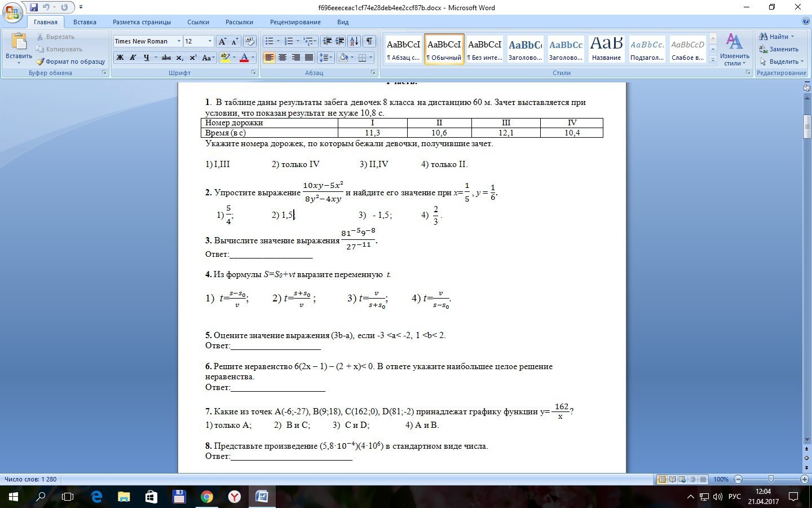Toggle subscript formatting

pyautogui.click(x=179, y=58)
